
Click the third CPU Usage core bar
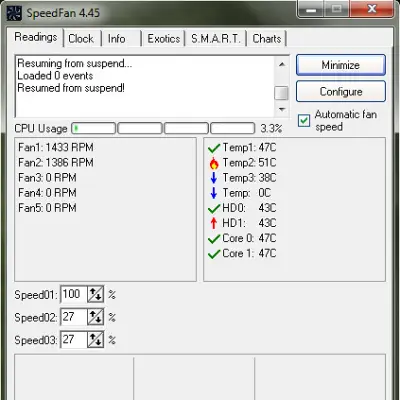[186, 128]
